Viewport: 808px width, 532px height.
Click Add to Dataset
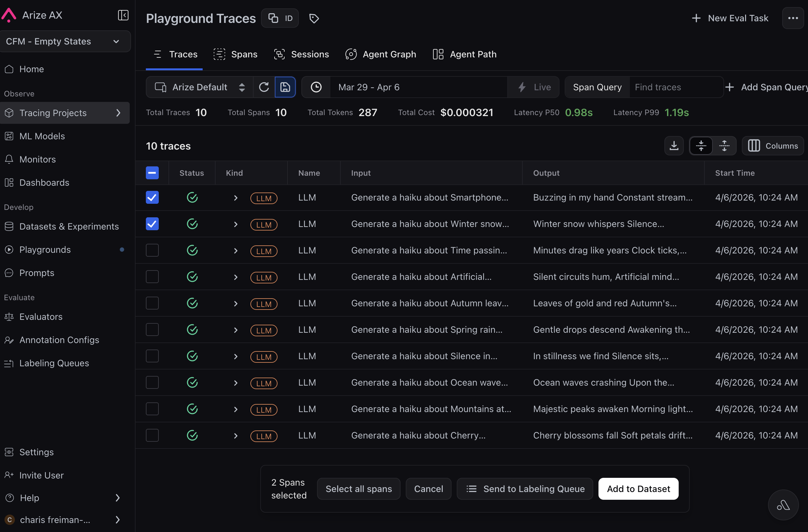(638, 488)
